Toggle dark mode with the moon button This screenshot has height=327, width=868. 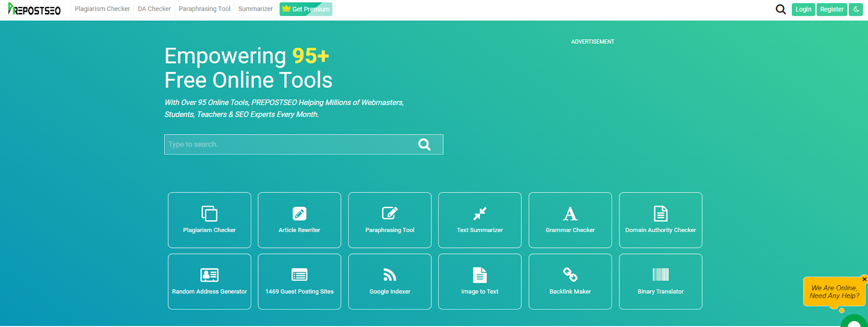click(x=856, y=9)
